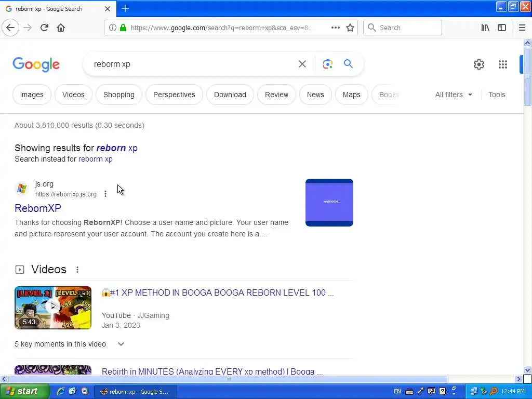Open the #1 XP METHOD IN BOOGA BOOGA video link
The width and height of the screenshot is (532, 399).
point(218,292)
